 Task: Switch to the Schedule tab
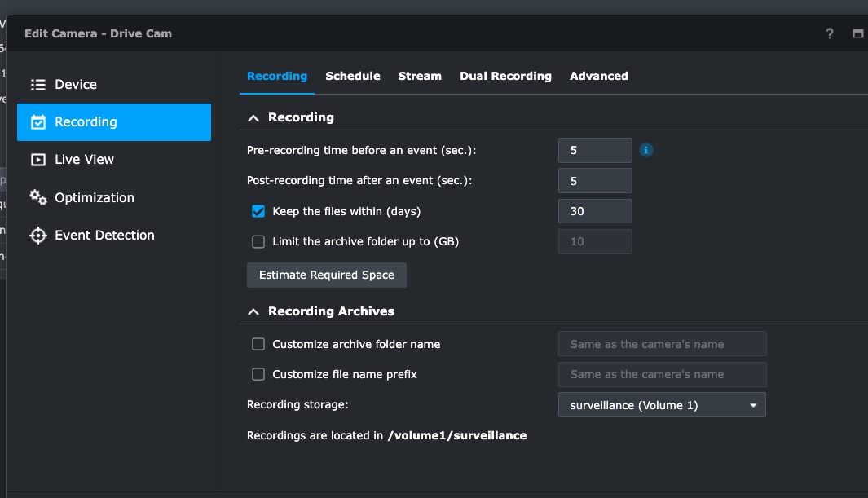(x=353, y=76)
